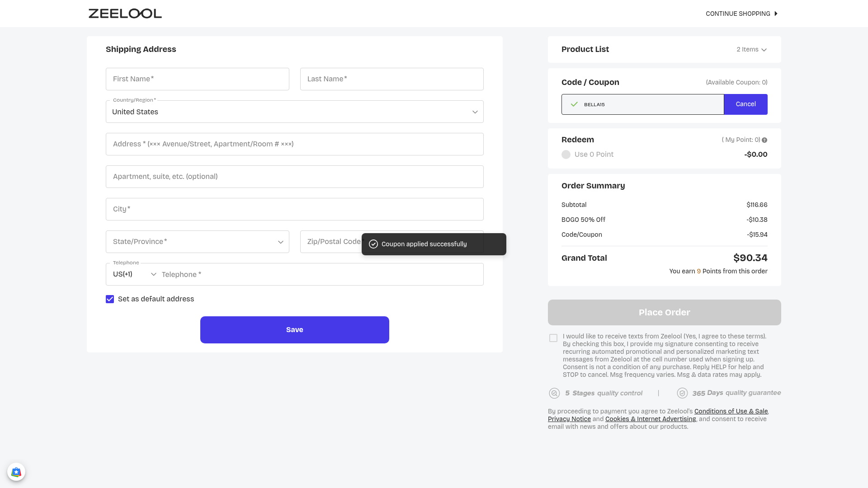Click the shopping badge icon in bottom corner
868x488 pixels.
(x=16, y=472)
